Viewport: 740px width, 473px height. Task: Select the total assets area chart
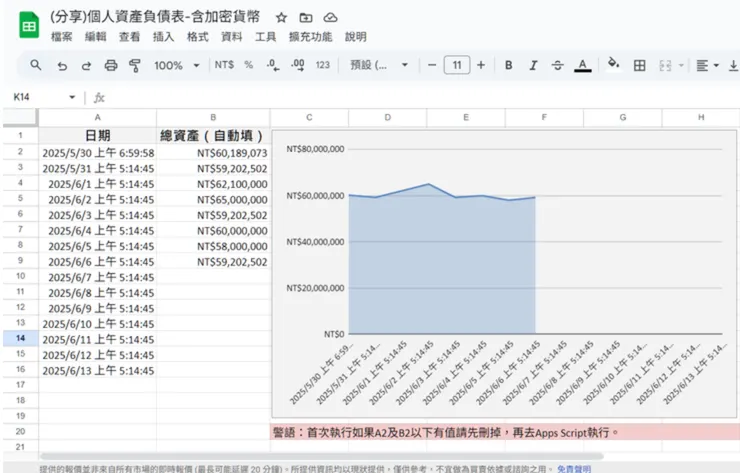[x=504, y=274]
